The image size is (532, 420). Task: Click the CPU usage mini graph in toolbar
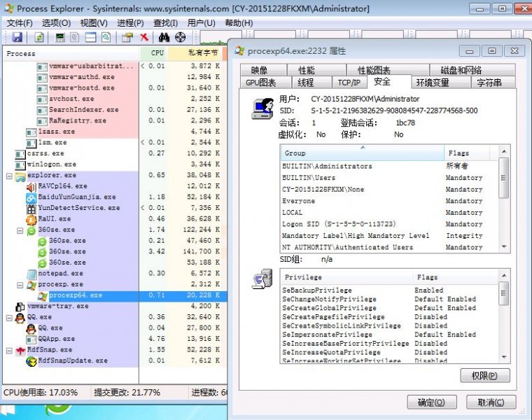213,38
